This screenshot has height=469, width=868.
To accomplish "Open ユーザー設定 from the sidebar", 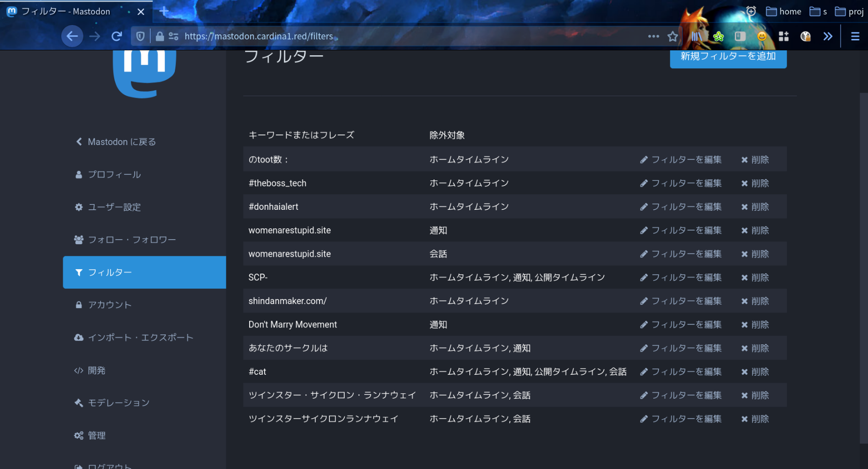I will point(114,207).
